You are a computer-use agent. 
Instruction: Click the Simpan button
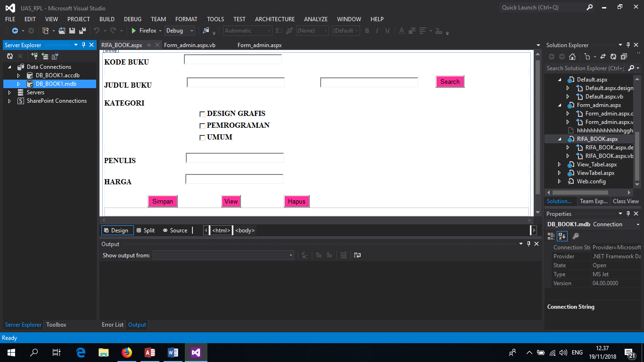[x=163, y=201]
